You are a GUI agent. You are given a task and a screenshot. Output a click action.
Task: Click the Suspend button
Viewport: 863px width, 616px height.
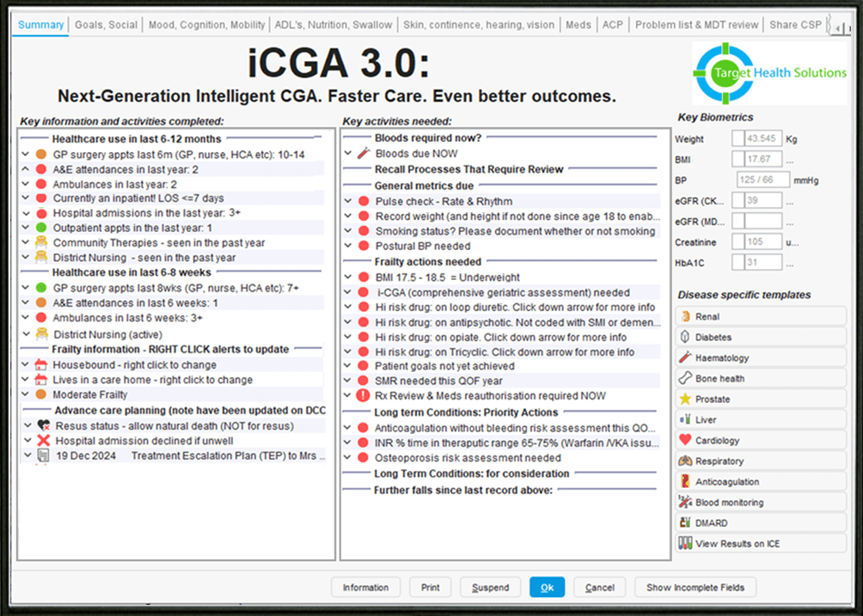[490, 588]
